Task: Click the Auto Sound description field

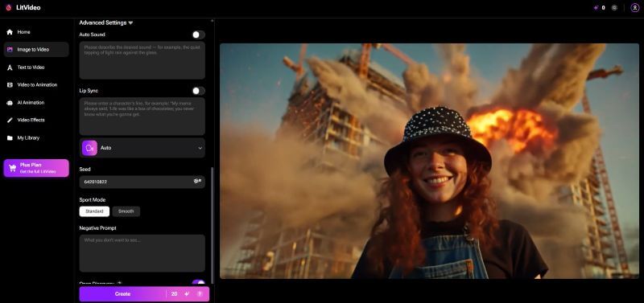Action: (x=142, y=60)
